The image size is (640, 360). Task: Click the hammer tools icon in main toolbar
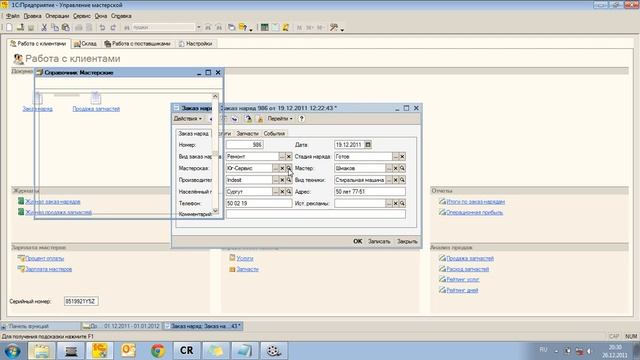tap(334, 27)
